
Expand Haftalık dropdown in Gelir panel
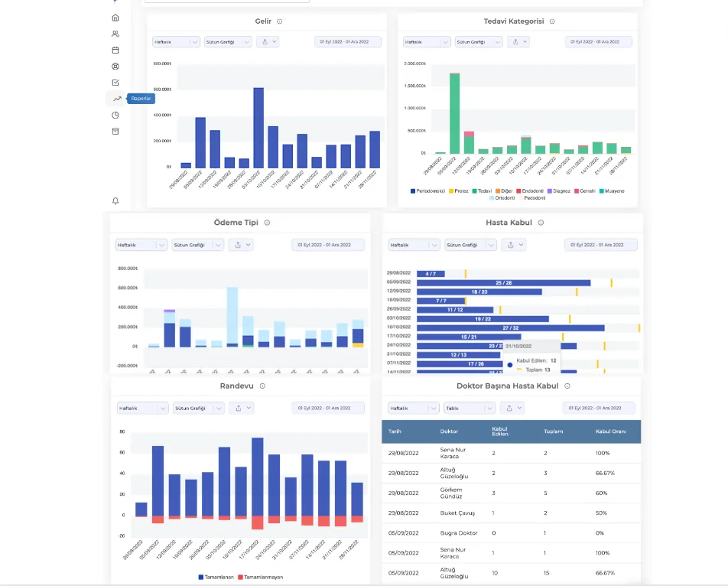click(176, 42)
